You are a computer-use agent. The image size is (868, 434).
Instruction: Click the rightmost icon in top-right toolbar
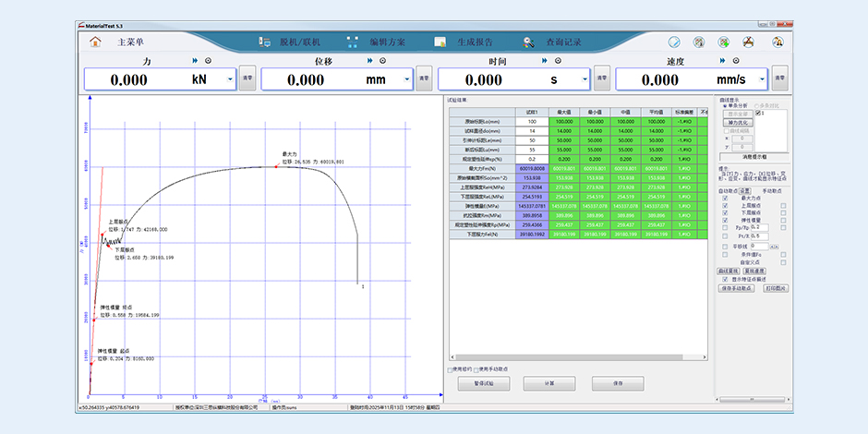point(778,42)
